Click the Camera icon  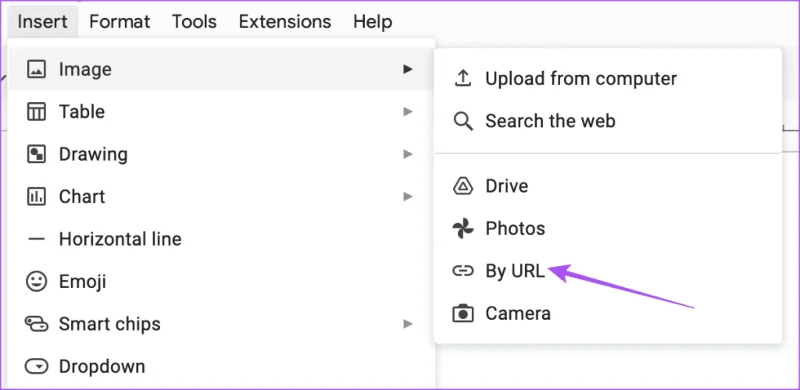[463, 313]
